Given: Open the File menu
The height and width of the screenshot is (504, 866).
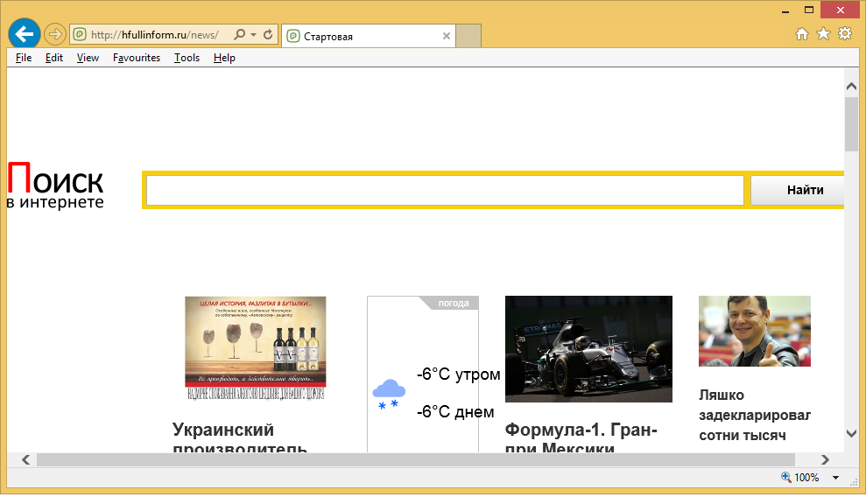Looking at the screenshot, I should [24, 58].
